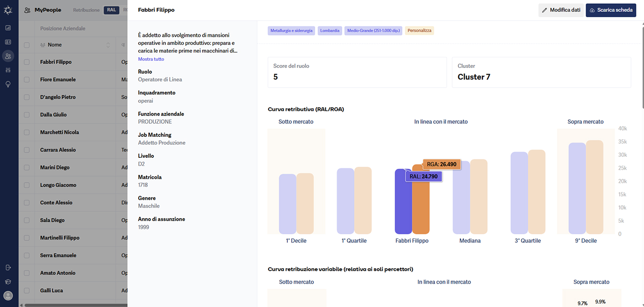Open the graduation cap academy icon
Screen dimensions: 644x307
8,282
